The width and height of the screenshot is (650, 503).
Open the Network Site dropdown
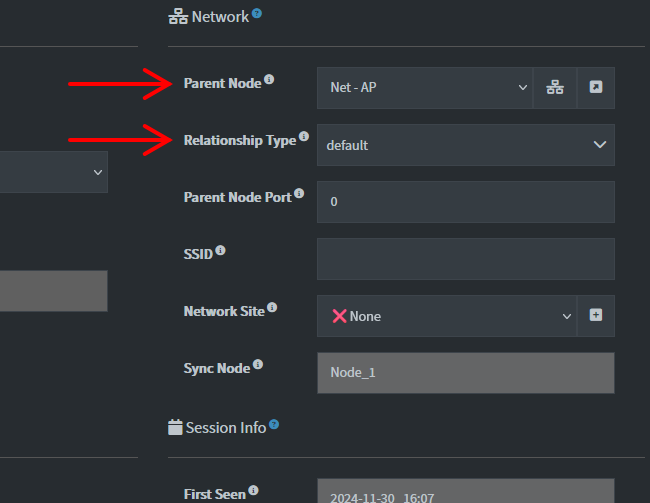pyautogui.click(x=447, y=316)
